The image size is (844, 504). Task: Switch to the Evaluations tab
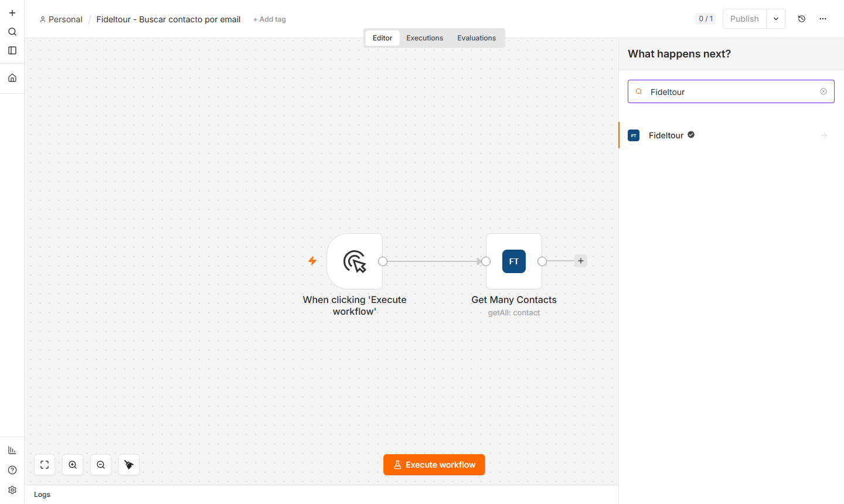pos(477,38)
